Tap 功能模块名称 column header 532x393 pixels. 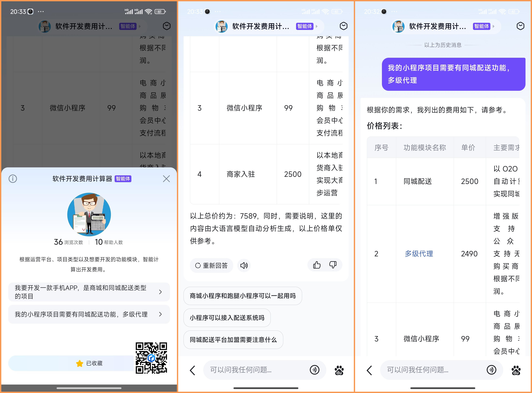click(x=425, y=148)
